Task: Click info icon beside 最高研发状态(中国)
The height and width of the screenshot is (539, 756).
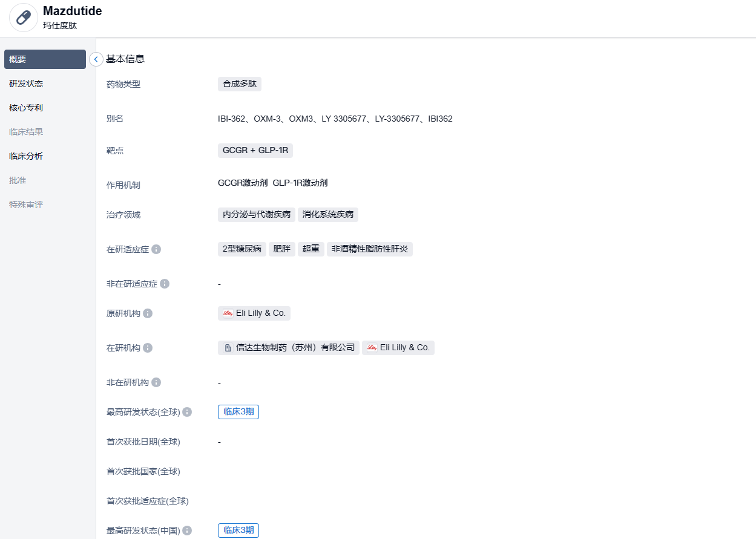Action: (x=187, y=531)
